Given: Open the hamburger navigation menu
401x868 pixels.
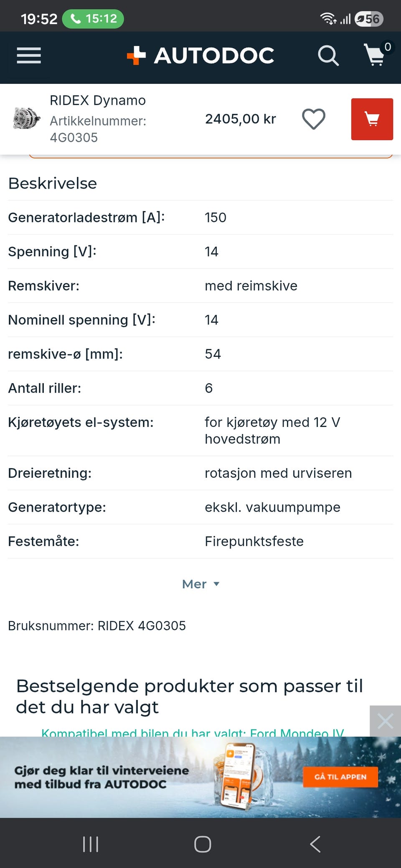Looking at the screenshot, I should 29,56.
